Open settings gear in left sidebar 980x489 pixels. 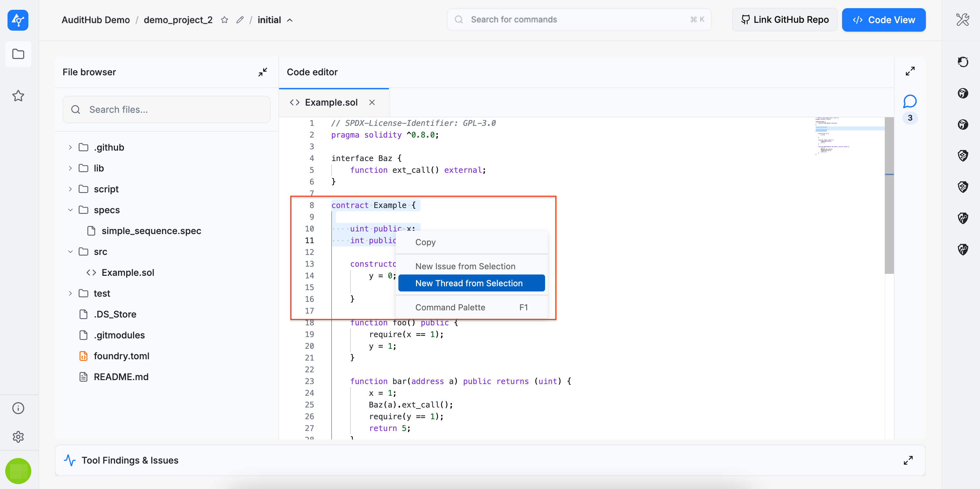pyautogui.click(x=18, y=437)
